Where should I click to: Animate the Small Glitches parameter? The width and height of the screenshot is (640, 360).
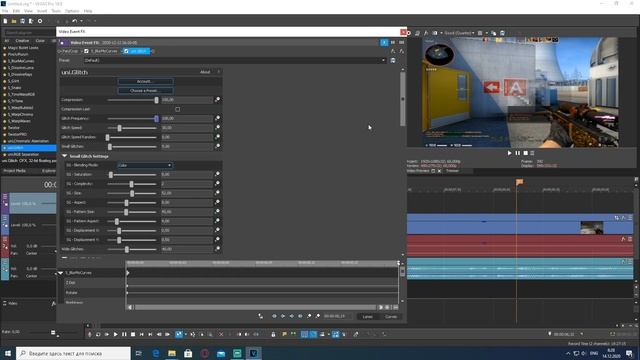coord(217,146)
